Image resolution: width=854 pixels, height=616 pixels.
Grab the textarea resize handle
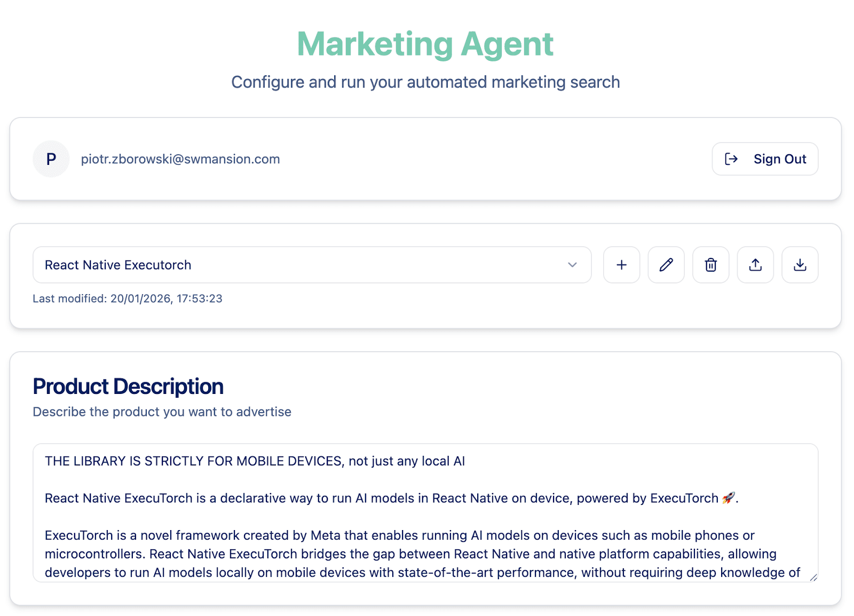click(813, 577)
